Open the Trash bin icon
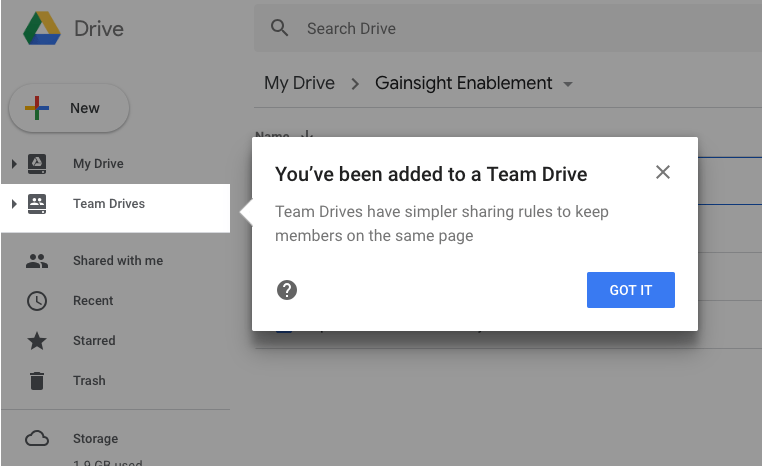762x467 pixels. [x=37, y=381]
